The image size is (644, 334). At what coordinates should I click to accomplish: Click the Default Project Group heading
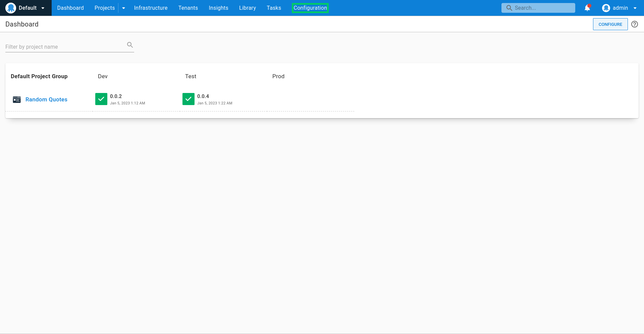39,76
